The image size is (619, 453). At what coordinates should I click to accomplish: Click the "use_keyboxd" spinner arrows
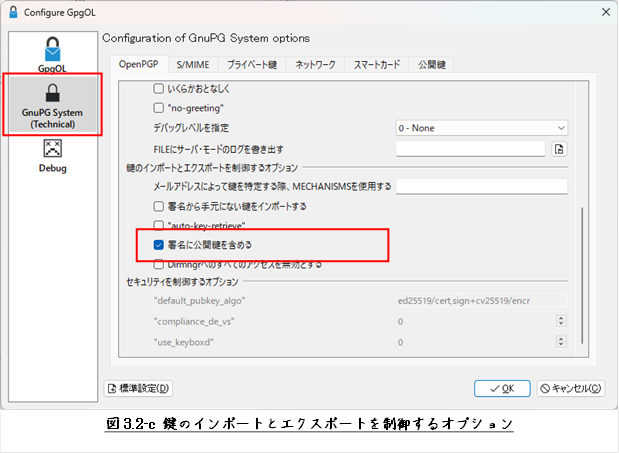coord(560,342)
